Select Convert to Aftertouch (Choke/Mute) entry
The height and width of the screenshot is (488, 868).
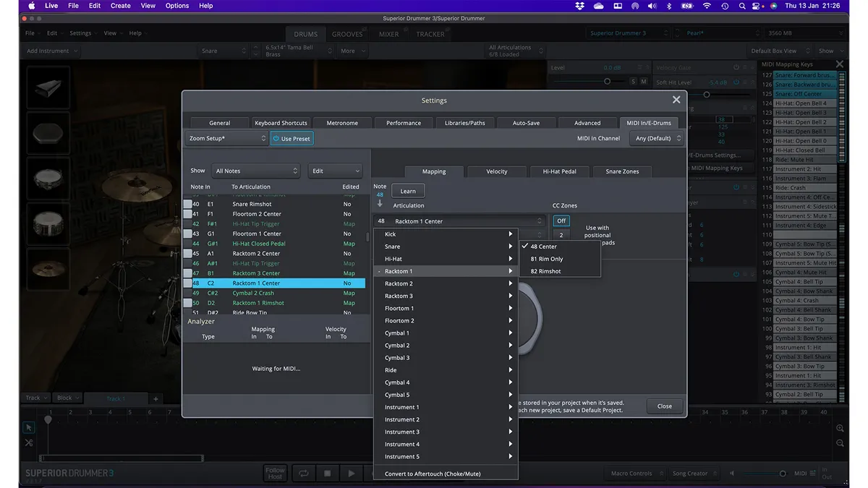tap(446, 474)
